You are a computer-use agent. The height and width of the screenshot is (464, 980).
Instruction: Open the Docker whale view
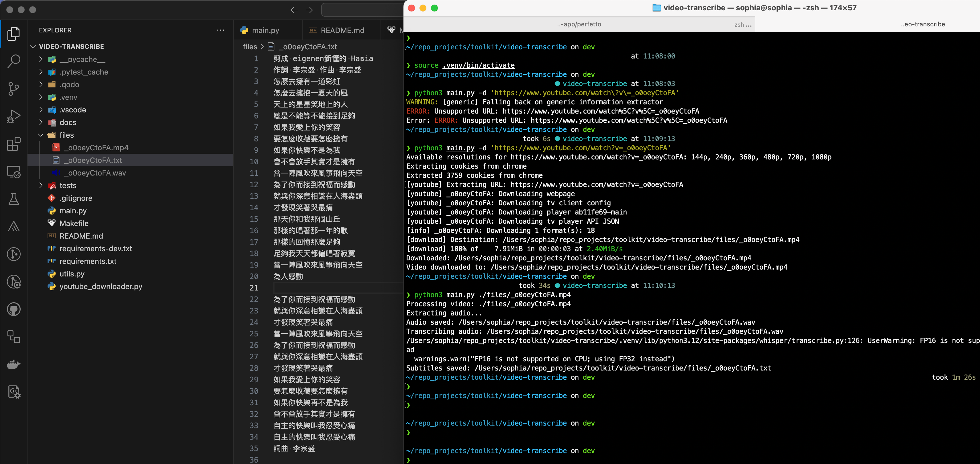click(x=14, y=364)
